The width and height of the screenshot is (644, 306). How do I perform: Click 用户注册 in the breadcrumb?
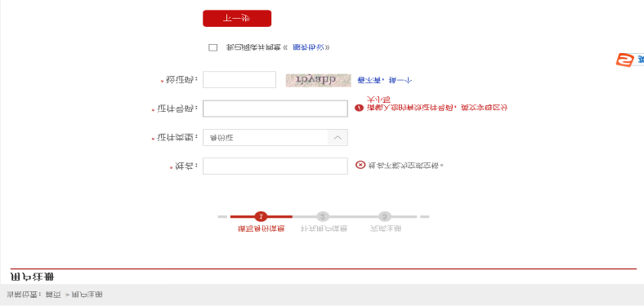(87, 295)
